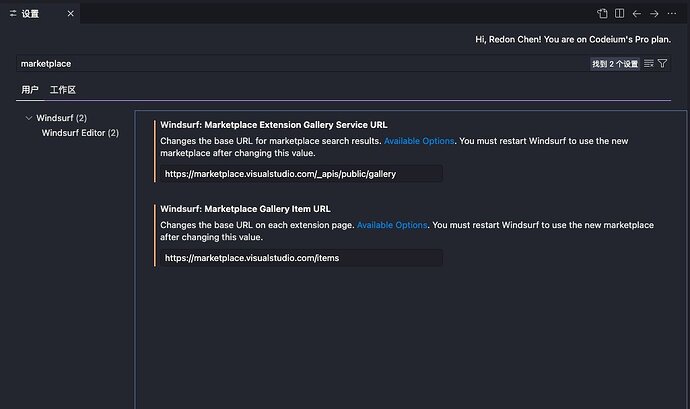Edit the Extension Gallery Service URL field
The image size is (690, 409).
click(x=301, y=174)
